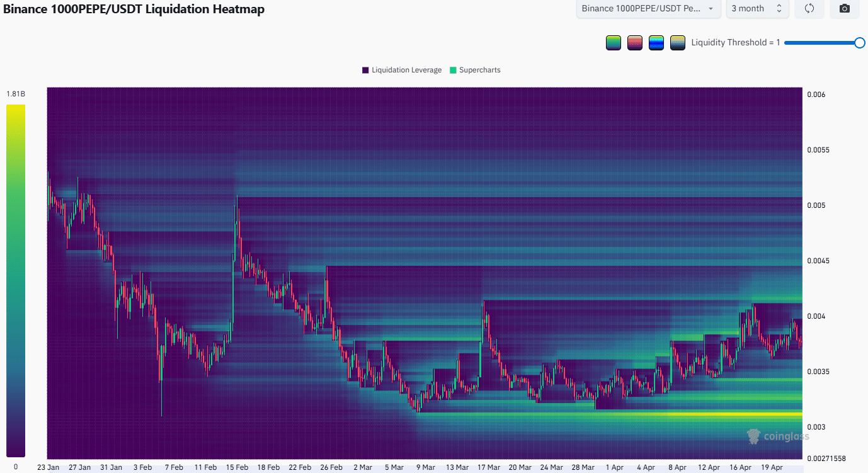The image size is (868, 473).
Task: Click the 15 Feb date axis label
Action: [x=237, y=467]
